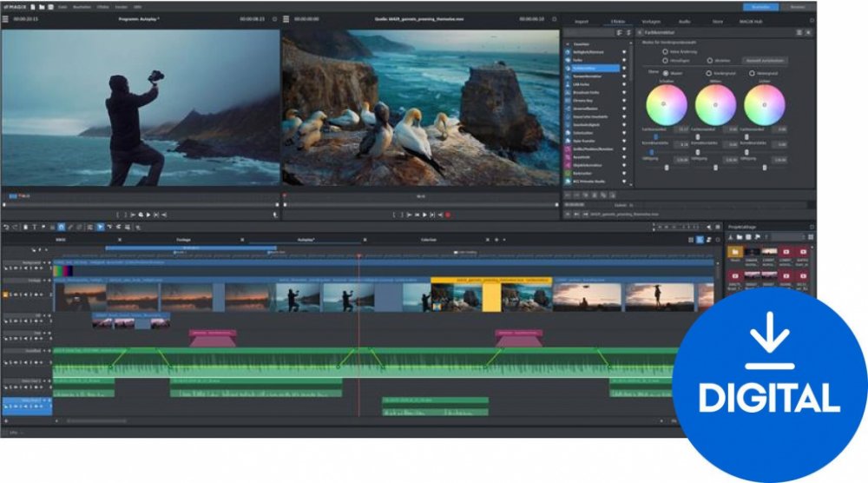Screen dimensions: 868x483
Task: Open the source monitor hamburger menu
Action: point(286,18)
